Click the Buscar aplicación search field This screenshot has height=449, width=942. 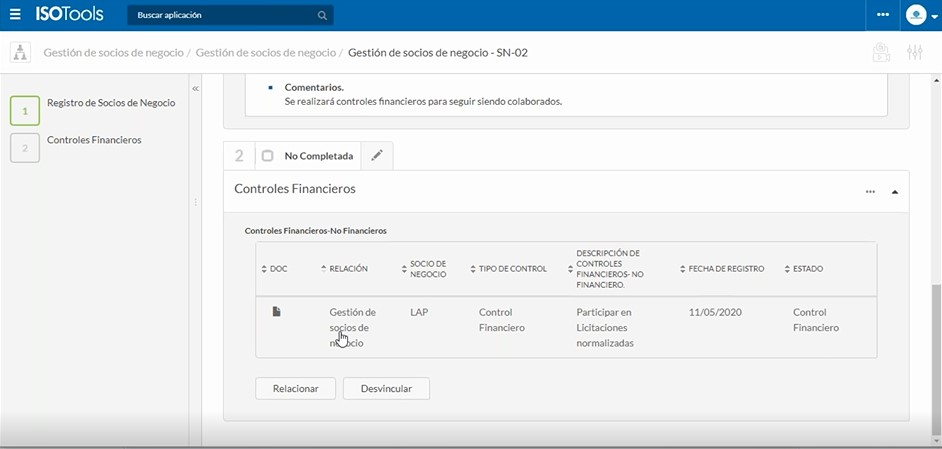click(x=220, y=16)
